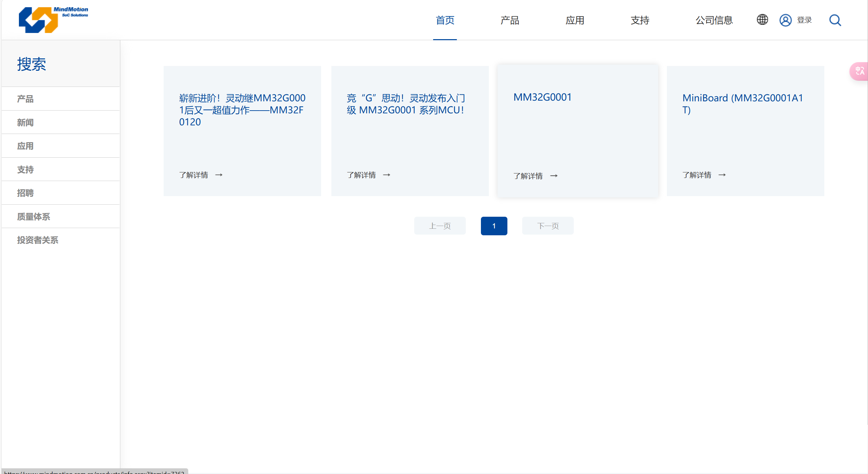868x474 pixels.
Task: Open the 支持 top navigation menu
Action: click(640, 20)
